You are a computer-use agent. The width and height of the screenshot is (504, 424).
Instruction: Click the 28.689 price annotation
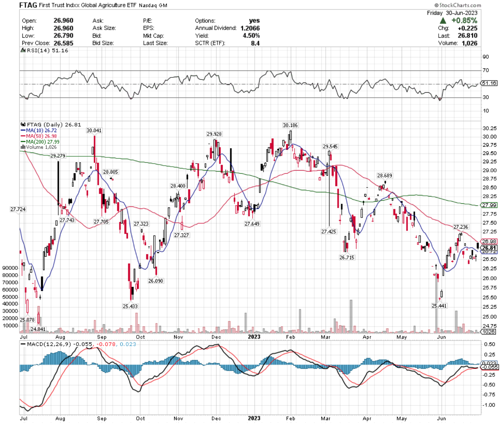[x=385, y=176]
